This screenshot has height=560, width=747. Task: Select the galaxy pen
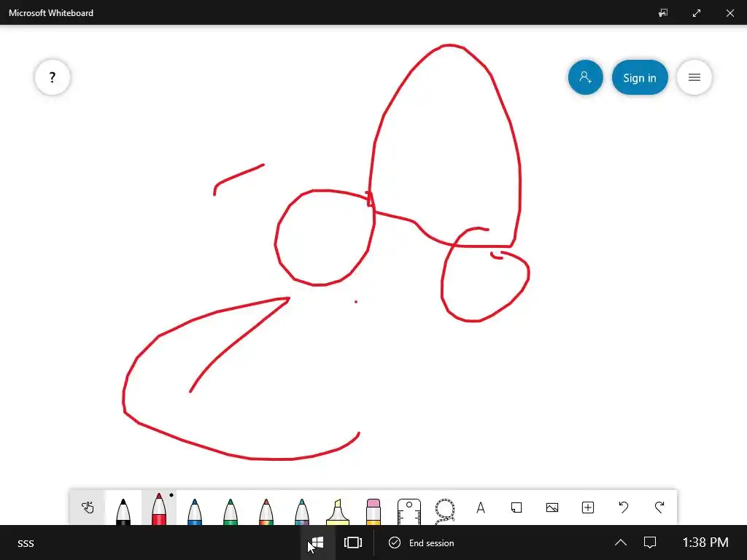click(x=302, y=510)
